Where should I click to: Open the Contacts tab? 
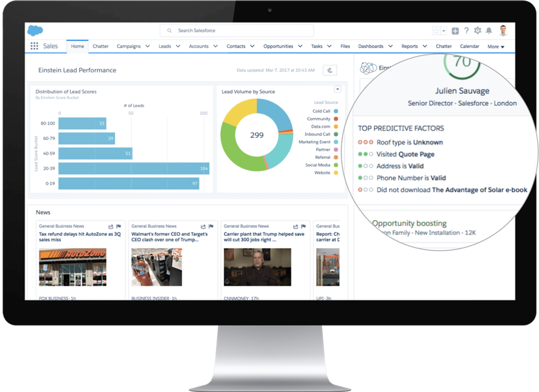point(236,46)
